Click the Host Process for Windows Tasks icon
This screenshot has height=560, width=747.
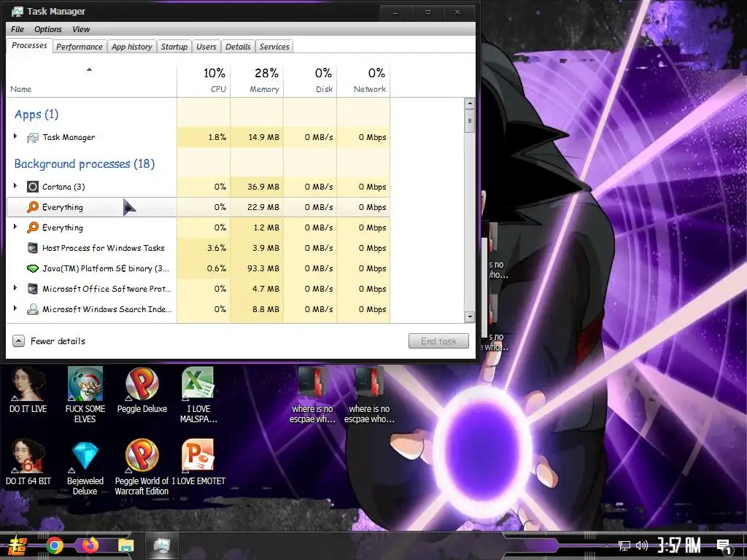click(32, 248)
